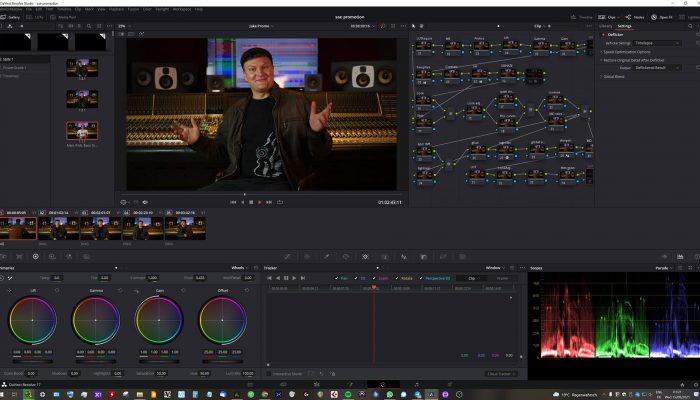Toggle the Pan tracking checkbox

337,278
